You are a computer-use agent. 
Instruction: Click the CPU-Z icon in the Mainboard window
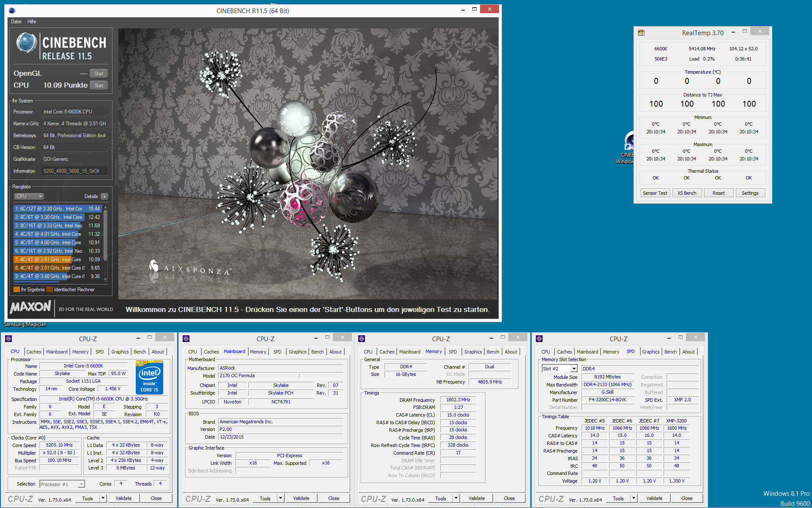point(186,339)
